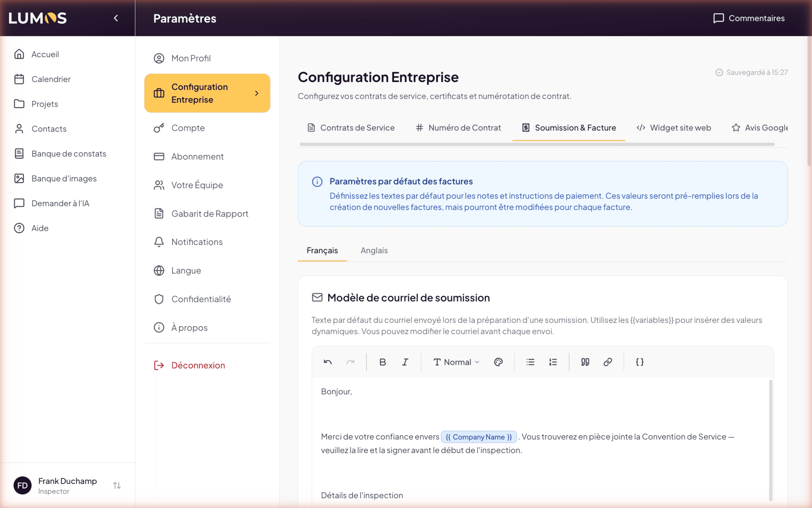Image resolution: width=812 pixels, height=508 pixels.
Task: Click the FD user avatar
Action: point(23,485)
